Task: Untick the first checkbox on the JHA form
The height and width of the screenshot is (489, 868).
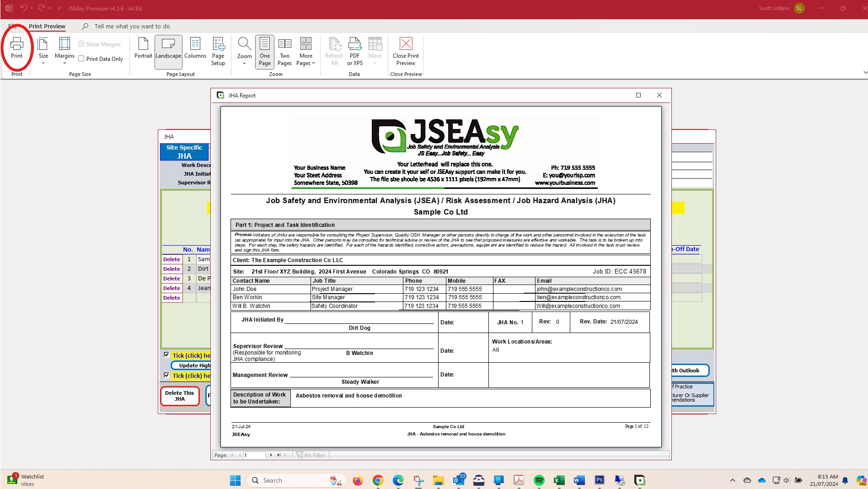Action: 166,355
